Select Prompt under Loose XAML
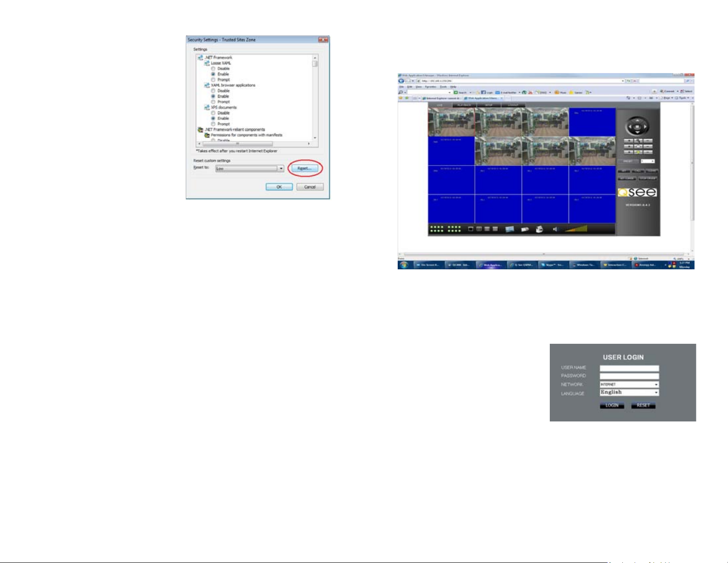Image resolution: width=728 pixels, height=563 pixels. point(213,80)
